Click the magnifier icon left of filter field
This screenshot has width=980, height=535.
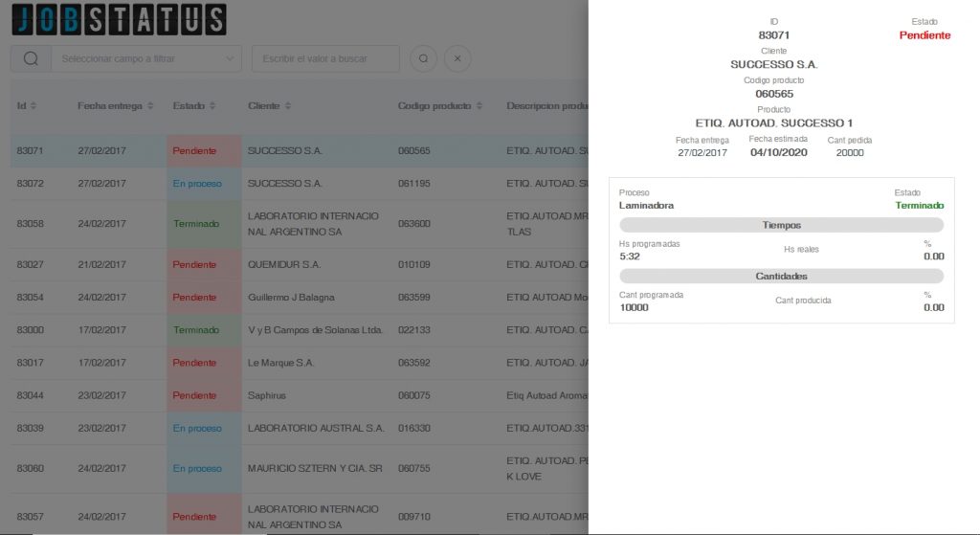(31, 58)
